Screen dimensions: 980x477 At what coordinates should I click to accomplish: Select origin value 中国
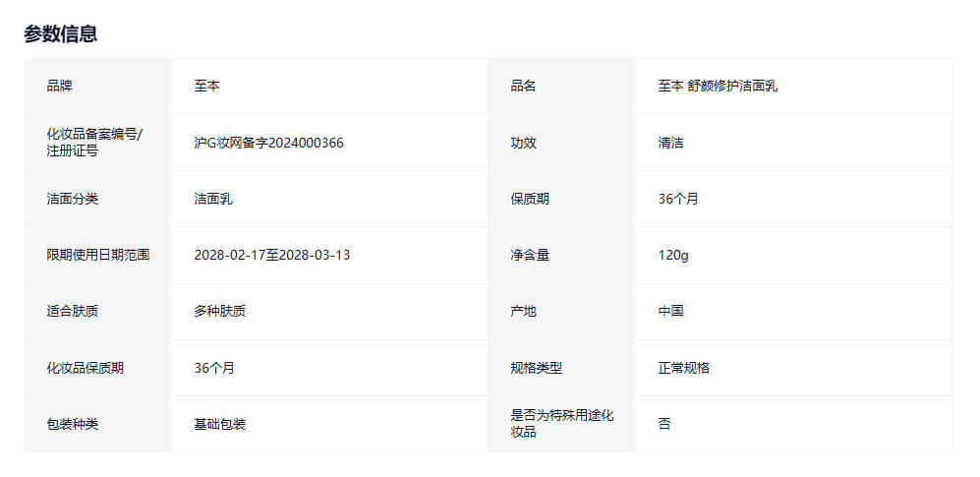click(671, 311)
